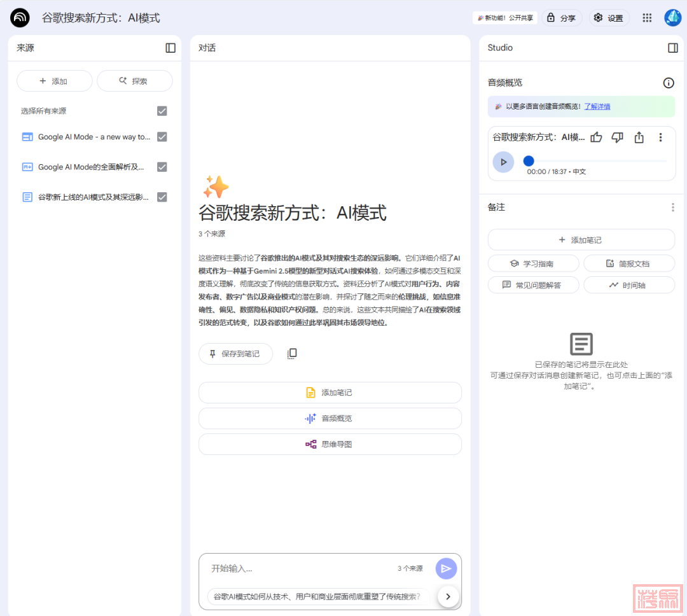Image resolution: width=687 pixels, height=616 pixels.
Task: Click 保存到笔记 button
Action: tap(236, 354)
